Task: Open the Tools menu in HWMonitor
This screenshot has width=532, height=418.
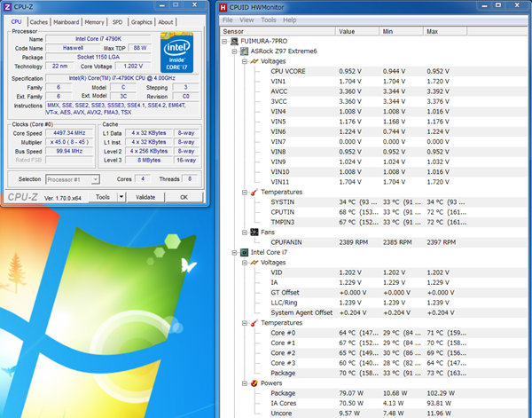Action: [269, 20]
